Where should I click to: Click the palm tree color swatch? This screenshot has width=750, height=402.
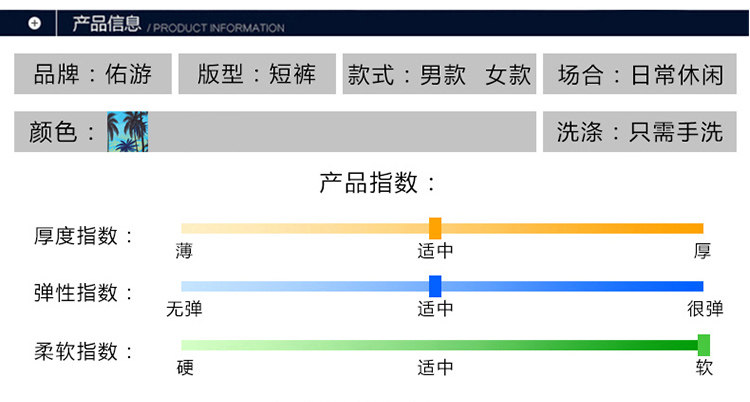[127, 132]
